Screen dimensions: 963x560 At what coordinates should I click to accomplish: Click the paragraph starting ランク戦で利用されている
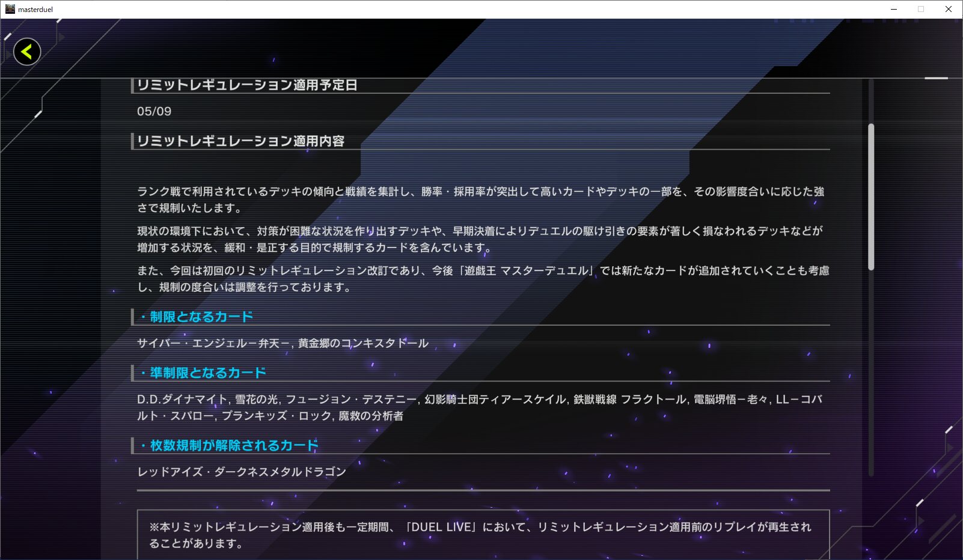pos(481,200)
